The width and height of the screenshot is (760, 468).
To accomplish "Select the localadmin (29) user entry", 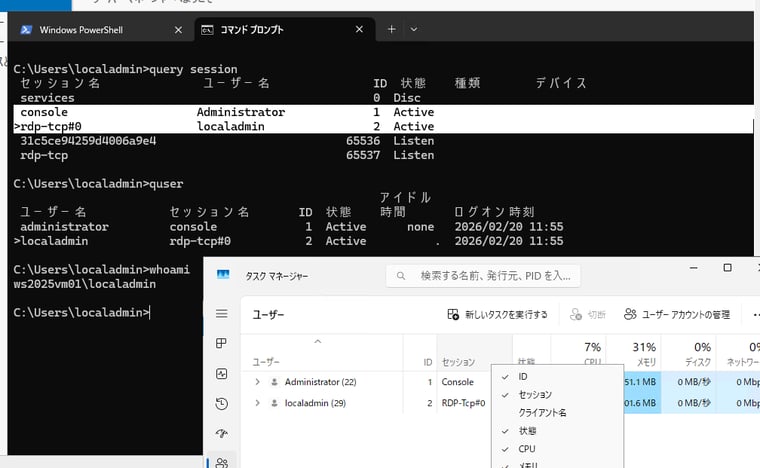I will (x=315, y=403).
